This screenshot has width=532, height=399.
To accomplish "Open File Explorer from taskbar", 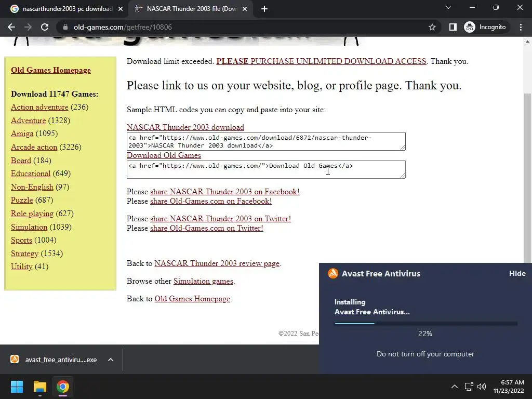I will pyautogui.click(x=39, y=387).
